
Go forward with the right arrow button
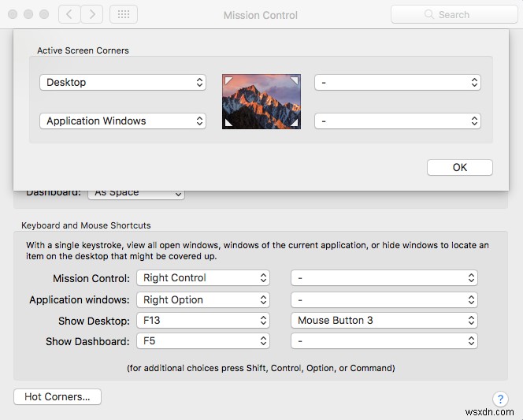(92, 14)
